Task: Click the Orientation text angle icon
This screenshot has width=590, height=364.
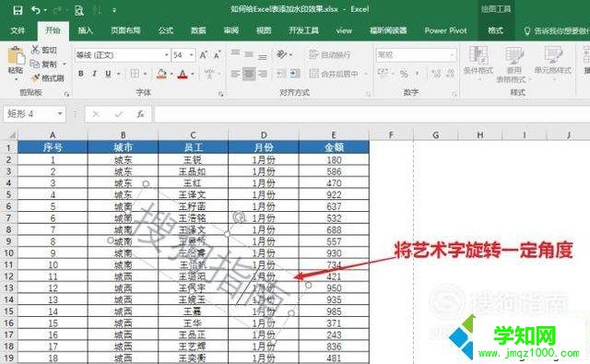Action: coord(282,54)
